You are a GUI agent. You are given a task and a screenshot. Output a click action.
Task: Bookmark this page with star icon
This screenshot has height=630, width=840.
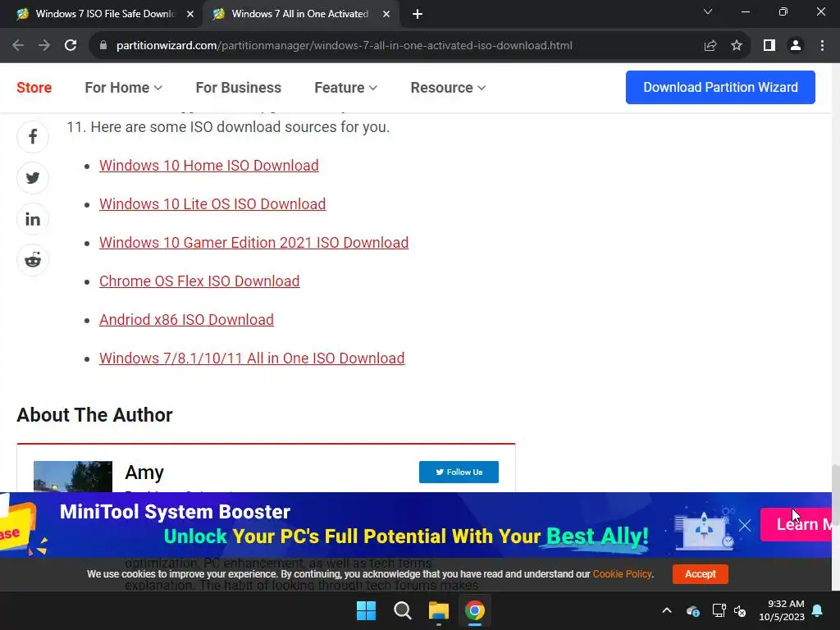[737, 46]
